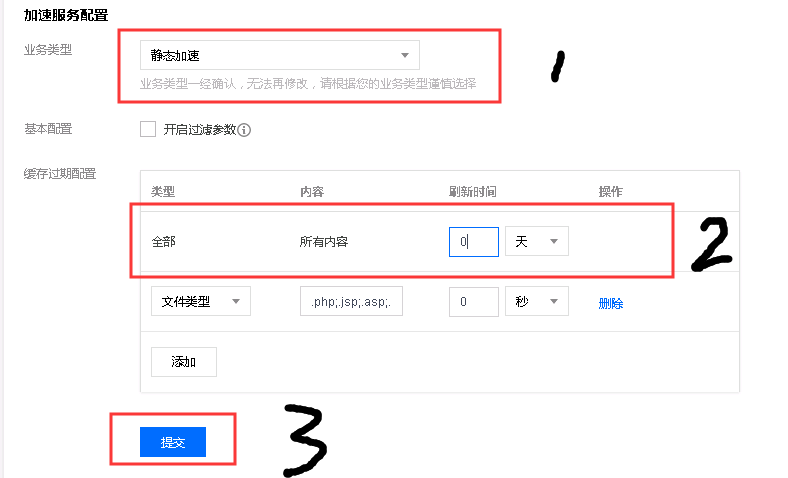Enable the 开启过滤参数 checkbox

148,129
